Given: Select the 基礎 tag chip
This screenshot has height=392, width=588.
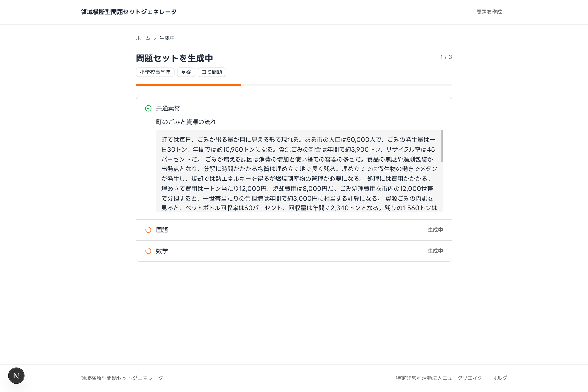Looking at the screenshot, I should point(186,72).
